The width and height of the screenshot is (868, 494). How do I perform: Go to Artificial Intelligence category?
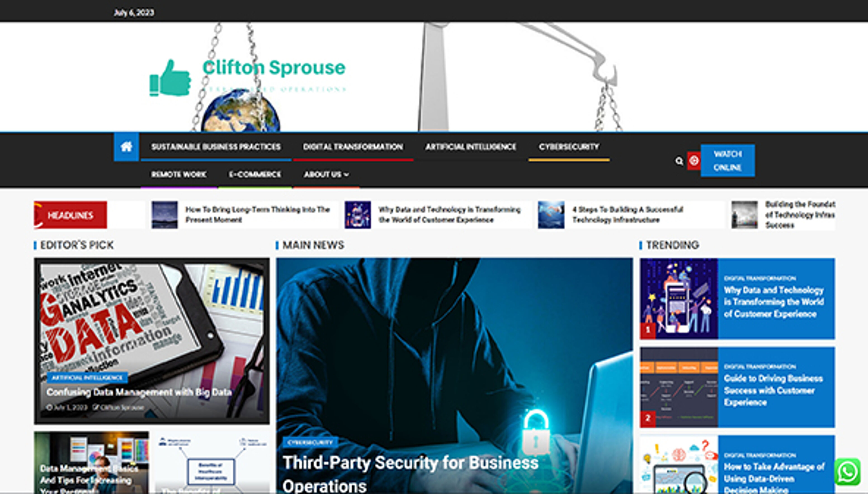tap(471, 147)
